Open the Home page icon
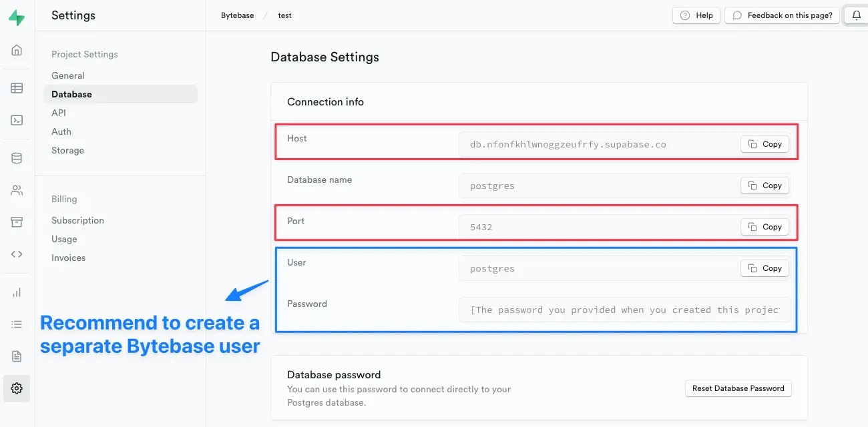Image resolution: width=868 pixels, height=427 pixels. tap(16, 50)
